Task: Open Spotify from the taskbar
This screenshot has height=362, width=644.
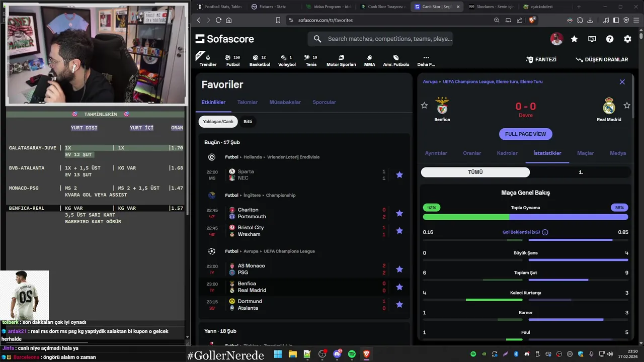Action: 352,354
